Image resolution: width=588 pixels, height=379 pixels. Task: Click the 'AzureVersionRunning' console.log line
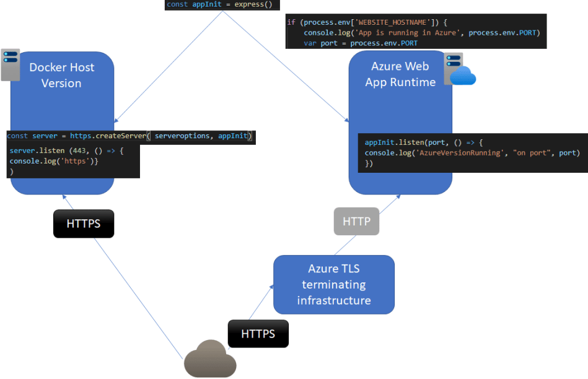pos(472,153)
